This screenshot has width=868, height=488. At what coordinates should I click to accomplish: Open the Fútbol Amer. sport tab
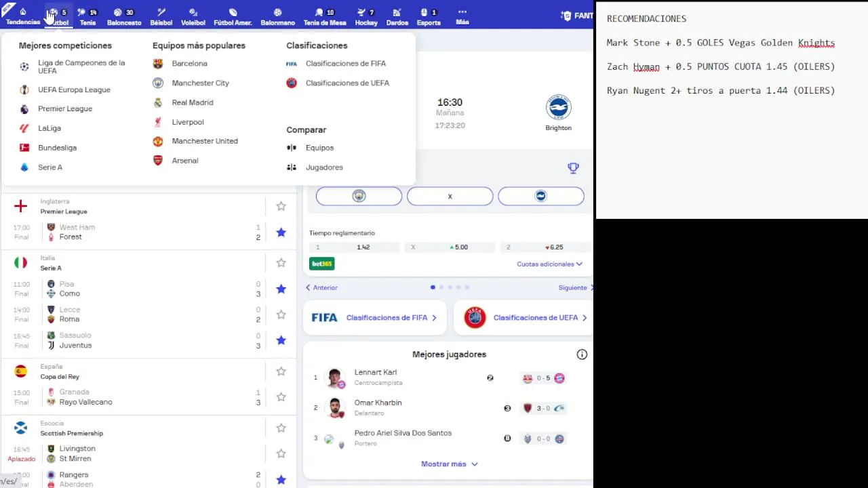233,17
